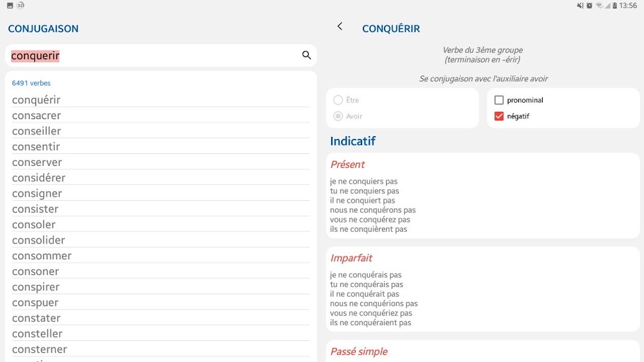Tap the image notification icon in status bar
644x362 pixels.
pos(10,5)
